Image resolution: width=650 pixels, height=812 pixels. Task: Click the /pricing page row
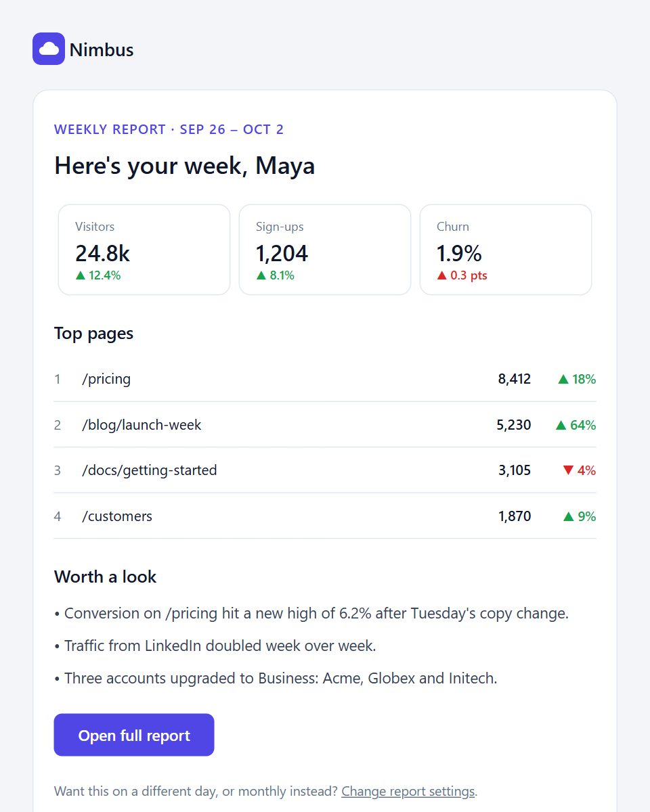pyautogui.click(x=325, y=379)
